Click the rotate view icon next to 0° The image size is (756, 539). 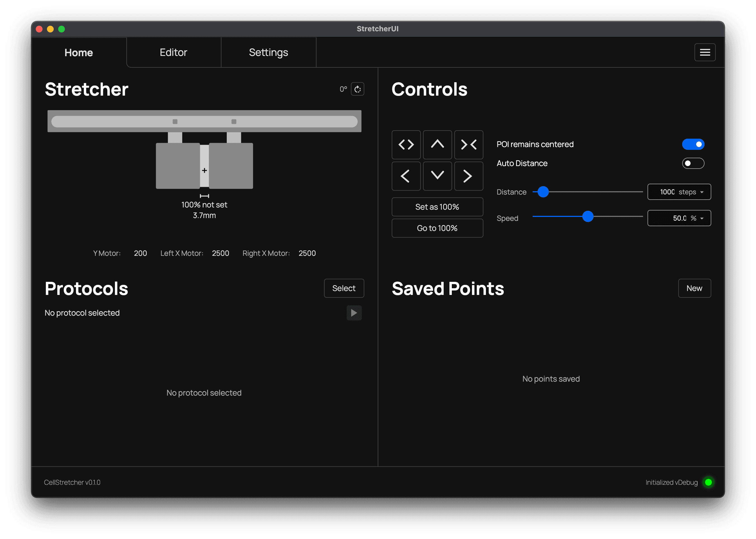click(357, 89)
